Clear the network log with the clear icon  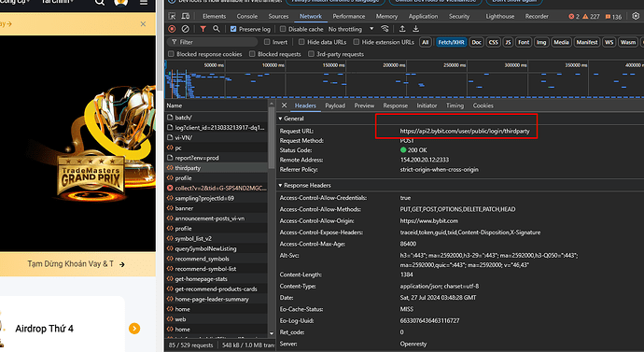185,29
